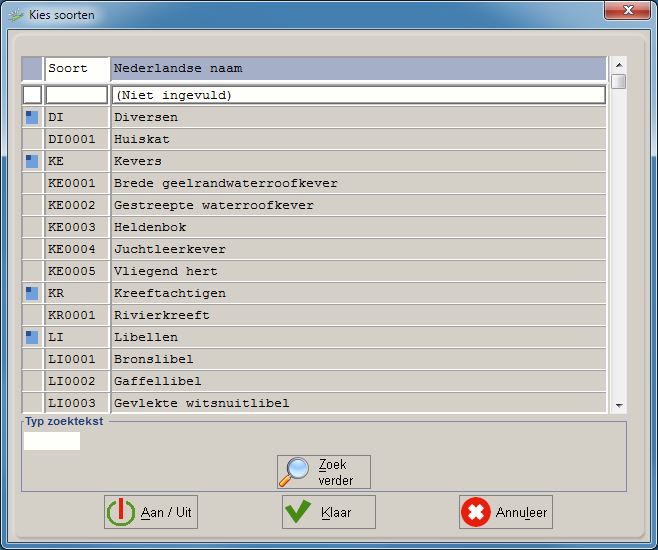Click the blue marker icon beside Libellen
Image resolution: width=658 pixels, height=550 pixels.
(32, 337)
